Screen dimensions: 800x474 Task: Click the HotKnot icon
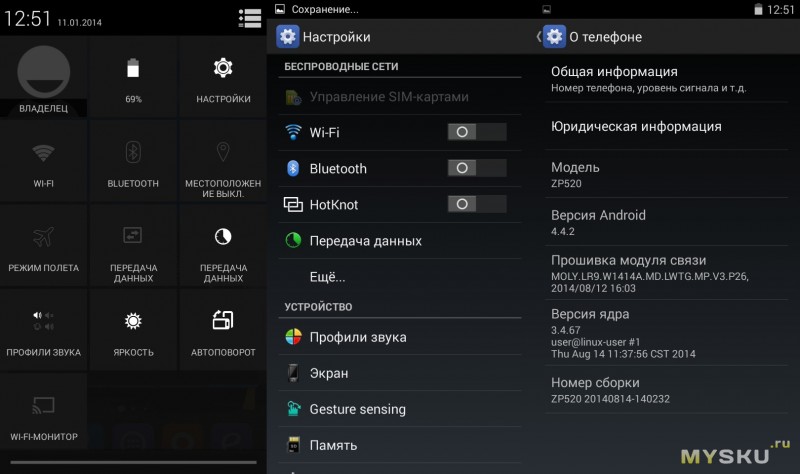pyautogui.click(x=293, y=205)
